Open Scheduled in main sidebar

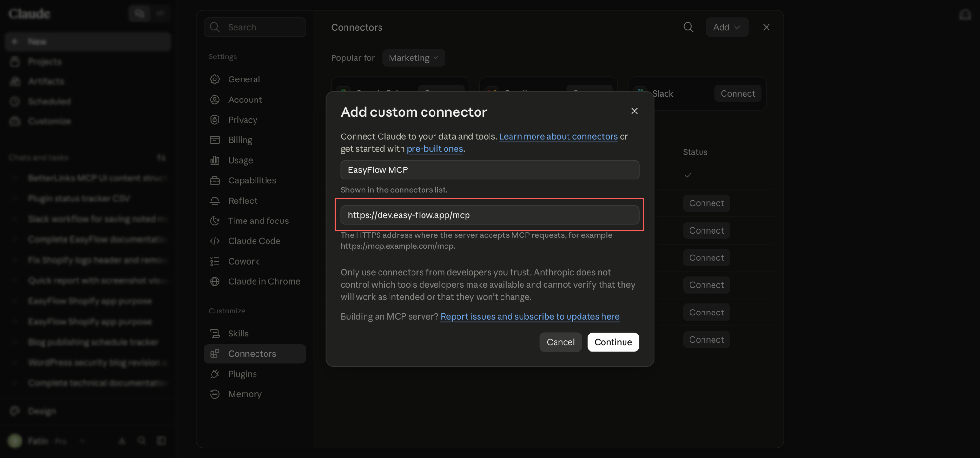(x=88, y=101)
